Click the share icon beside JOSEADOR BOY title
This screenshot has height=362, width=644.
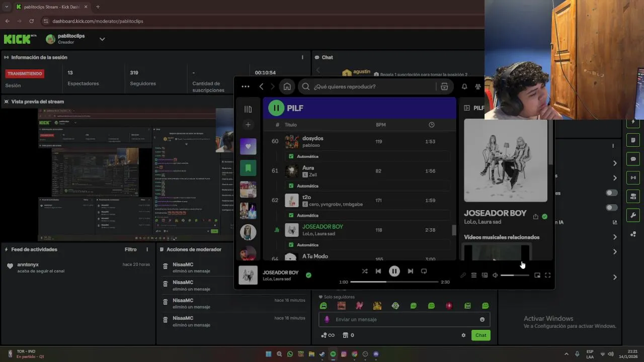pos(535,217)
